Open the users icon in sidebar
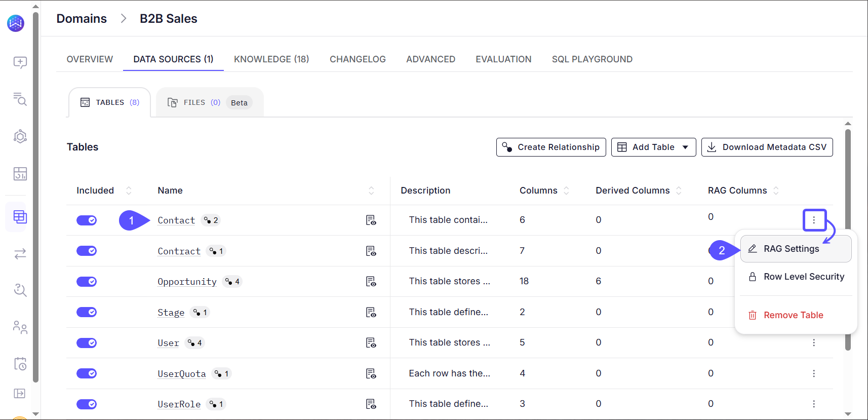This screenshot has width=868, height=420. [20, 327]
